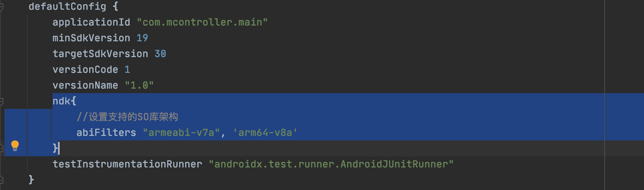Click the "com.mcontroller.main" string
The width and height of the screenshot is (644, 190).
coord(202,22)
